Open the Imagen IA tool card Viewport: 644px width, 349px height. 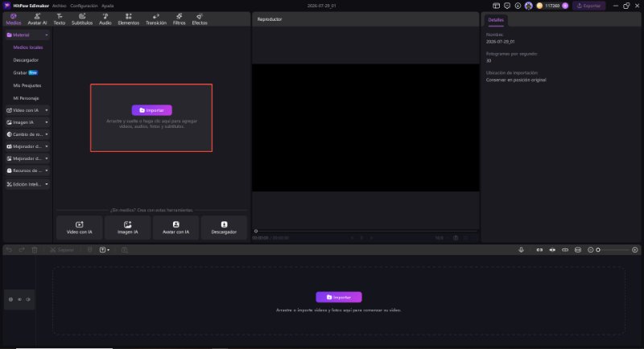[128, 228]
